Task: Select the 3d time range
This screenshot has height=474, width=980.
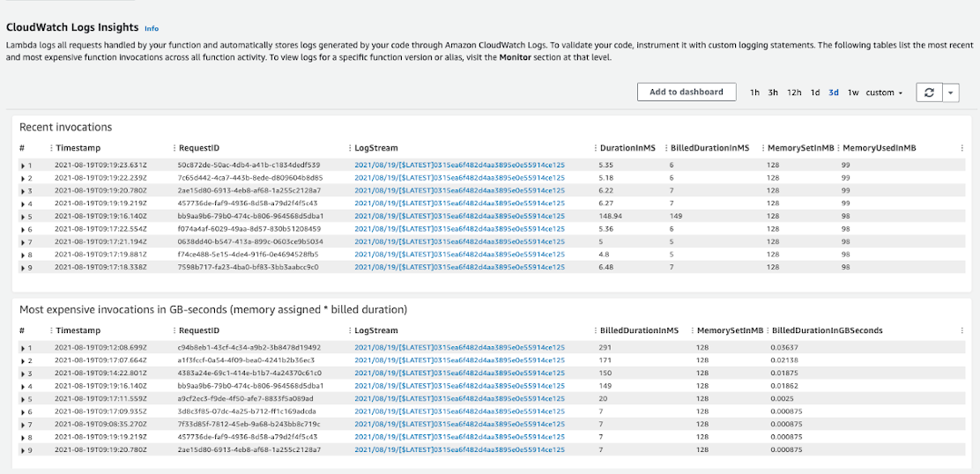Action: pos(834,93)
